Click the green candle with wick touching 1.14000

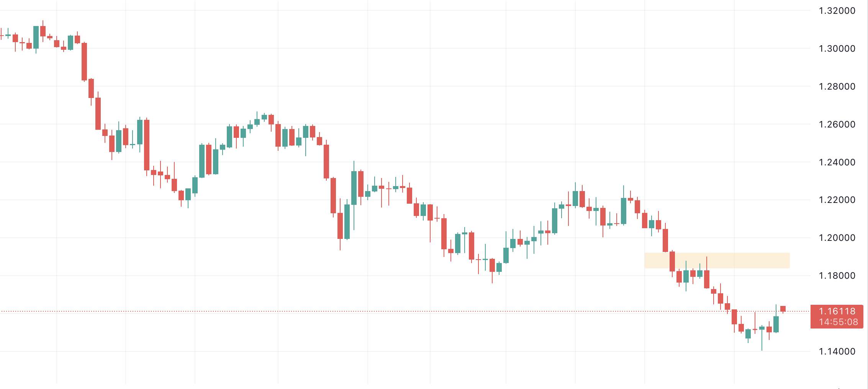coord(762,328)
